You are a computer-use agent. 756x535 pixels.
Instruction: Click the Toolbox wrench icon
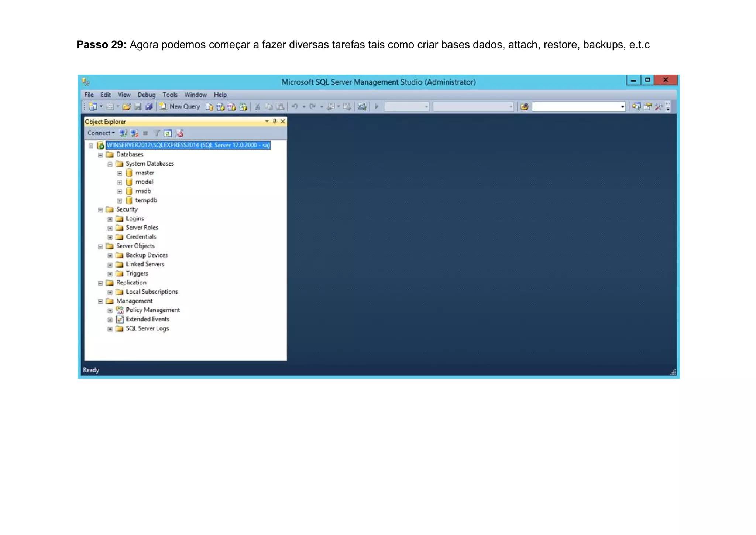tap(659, 107)
